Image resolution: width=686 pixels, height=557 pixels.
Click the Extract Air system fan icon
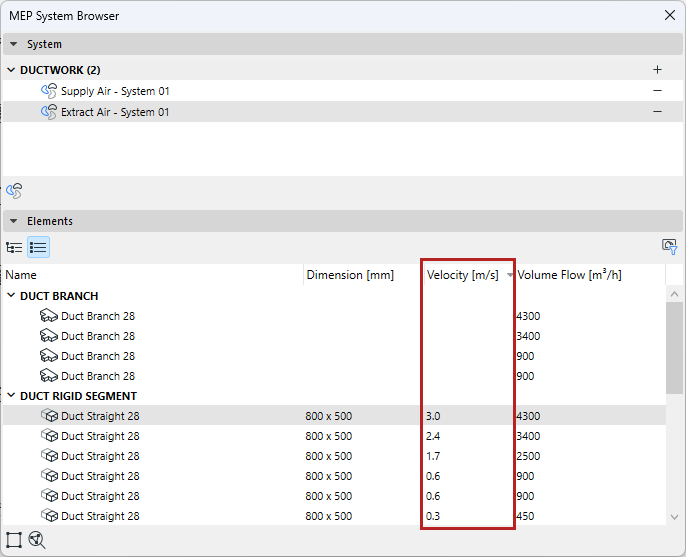[x=49, y=112]
